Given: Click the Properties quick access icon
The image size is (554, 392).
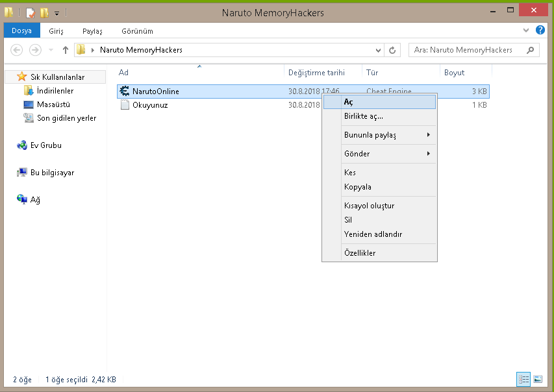Looking at the screenshot, I should [31, 13].
